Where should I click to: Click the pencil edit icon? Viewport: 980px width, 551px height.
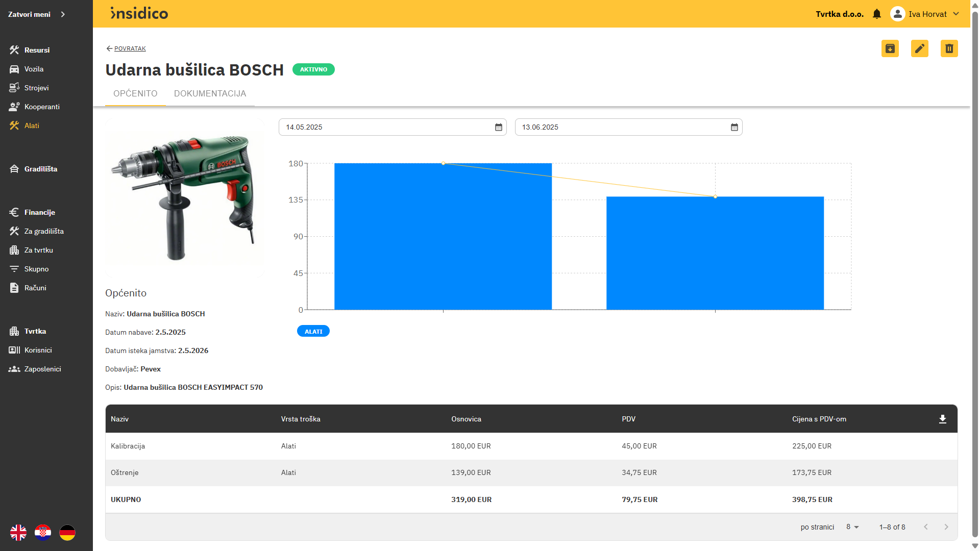[x=919, y=48]
